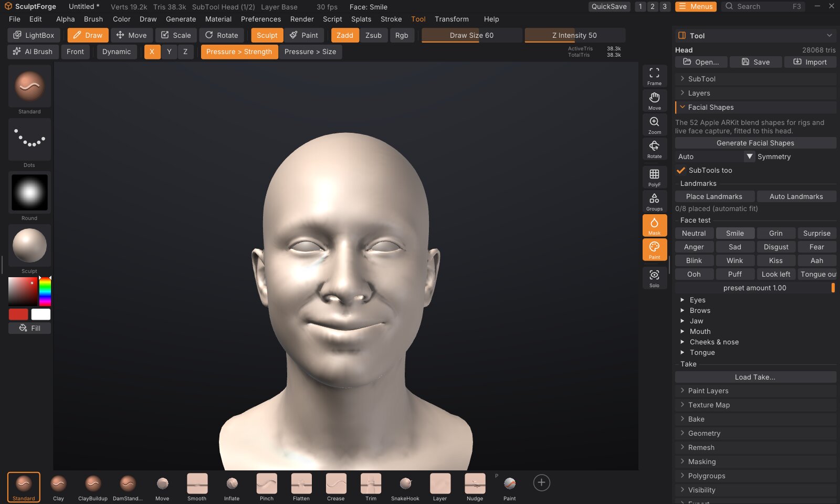Click the Groups shapes icon
Viewport: 840px width, 504px height.
tap(654, 202)
